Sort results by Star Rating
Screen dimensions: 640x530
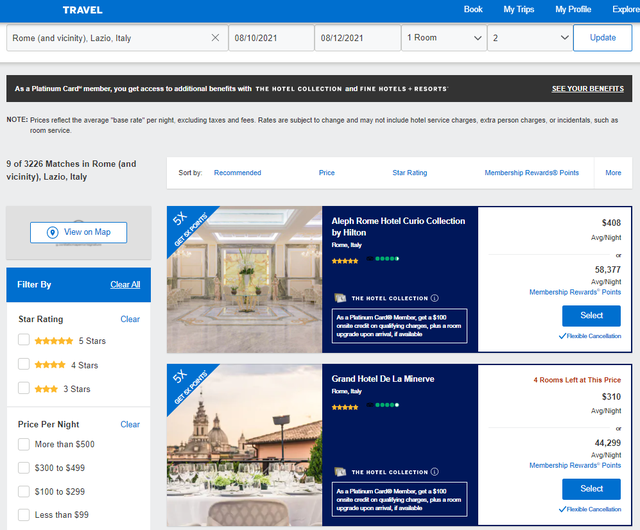coord(410,173)
